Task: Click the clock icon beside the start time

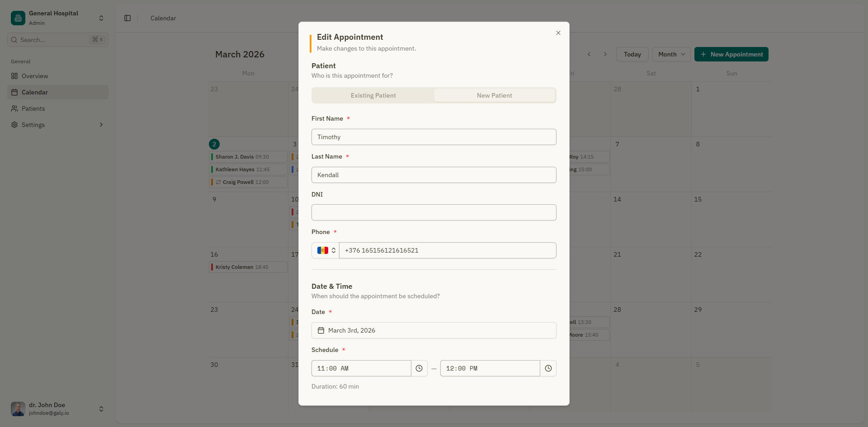Action: (x=419, y=368)
